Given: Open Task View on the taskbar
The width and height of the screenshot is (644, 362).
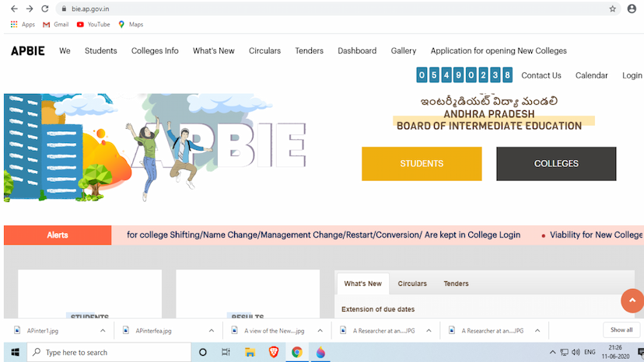Looking at the screenshot, I should pos(226,352).
